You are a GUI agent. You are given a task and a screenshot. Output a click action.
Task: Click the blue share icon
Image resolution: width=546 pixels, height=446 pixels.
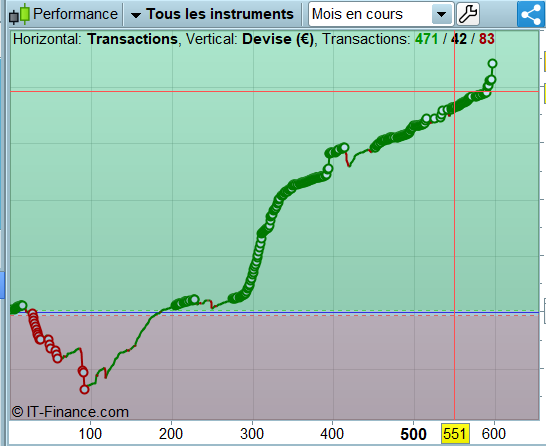[531, 14]
